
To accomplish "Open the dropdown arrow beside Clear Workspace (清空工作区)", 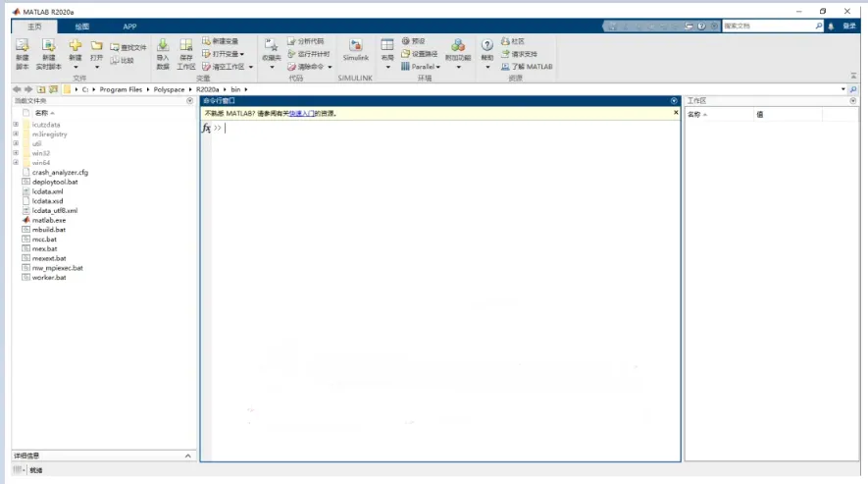I will coord(251,67).
